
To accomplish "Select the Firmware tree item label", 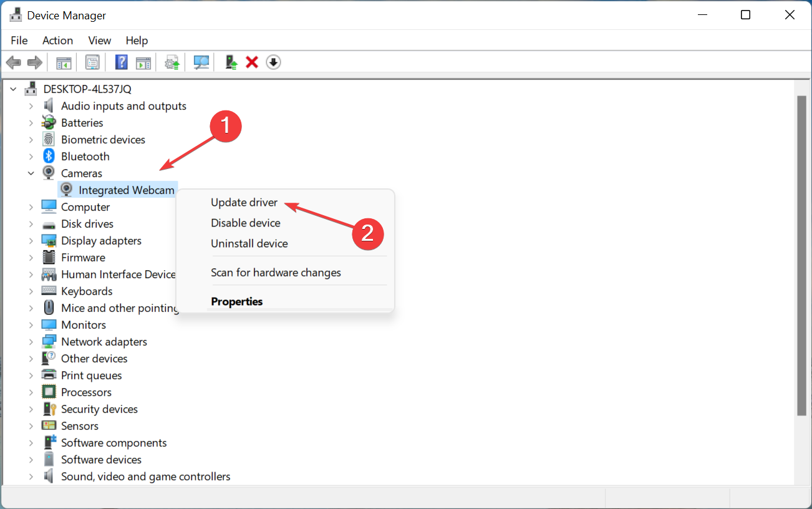I will (83, 257).
